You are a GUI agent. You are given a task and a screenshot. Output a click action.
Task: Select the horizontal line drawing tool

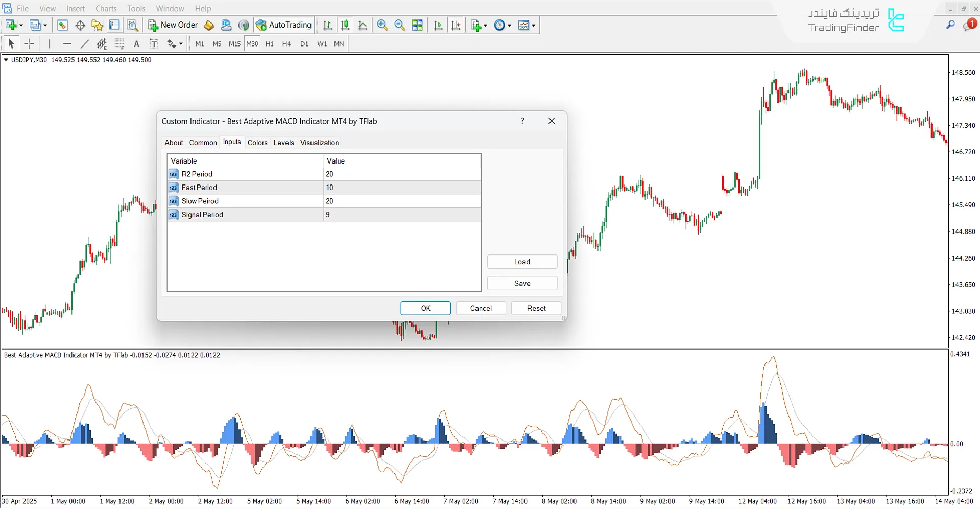point(67,43)
